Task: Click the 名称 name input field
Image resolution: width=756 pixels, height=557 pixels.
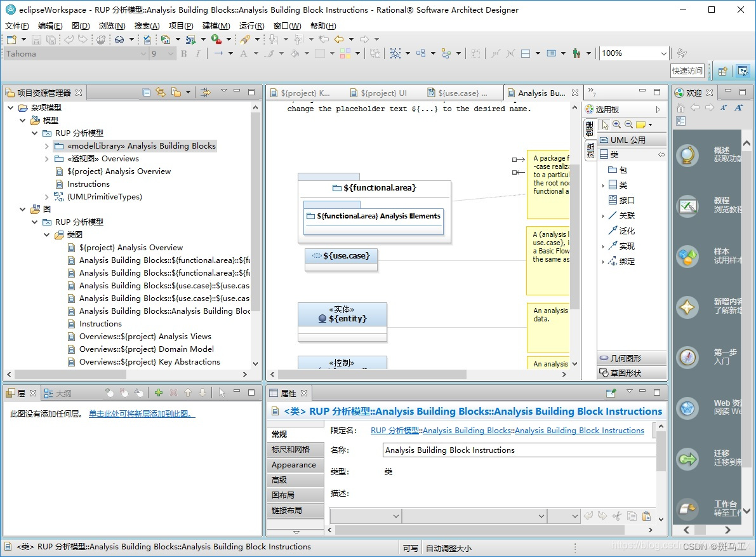Action: 519,450
